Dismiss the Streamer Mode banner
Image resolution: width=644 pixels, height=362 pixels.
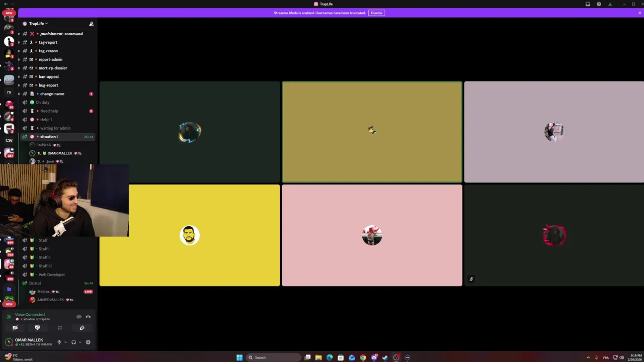point(639,13)
